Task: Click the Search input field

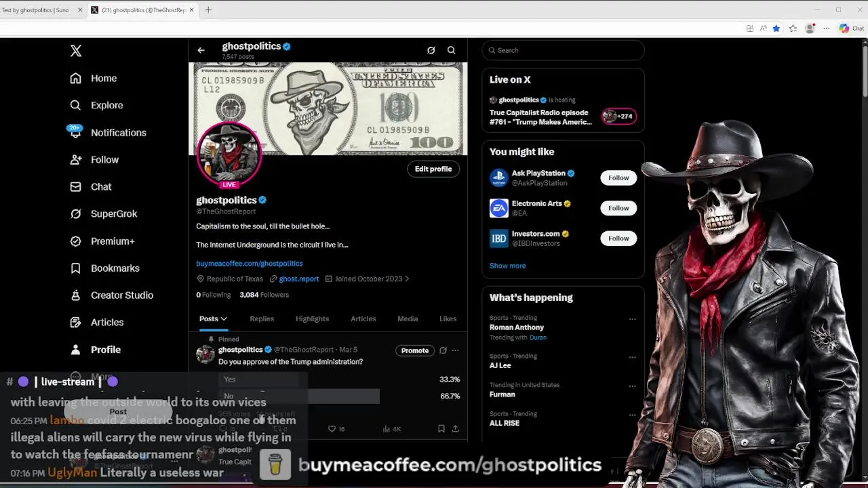Action: [563, 50]
